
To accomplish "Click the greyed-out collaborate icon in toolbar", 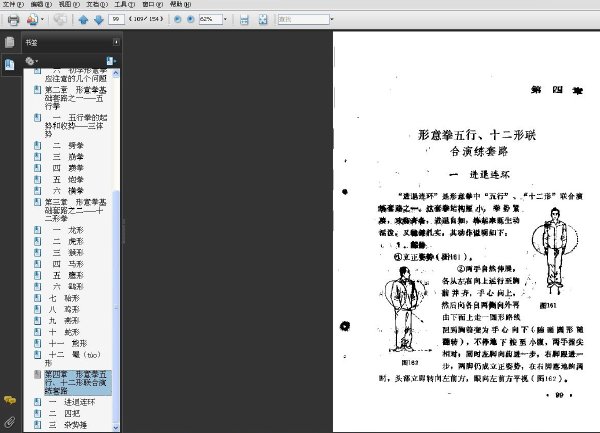I will coord(60,19).
